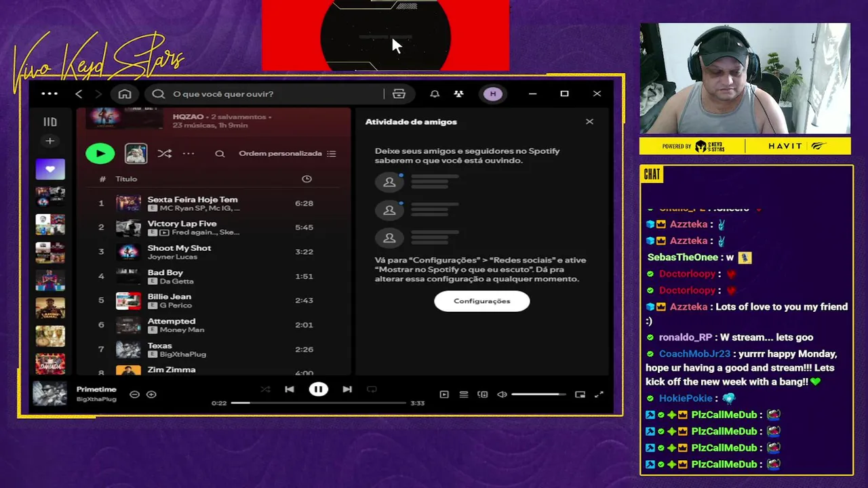Open the Browse icon in search bar
This screenshot has width=868, height=488.
399,94
